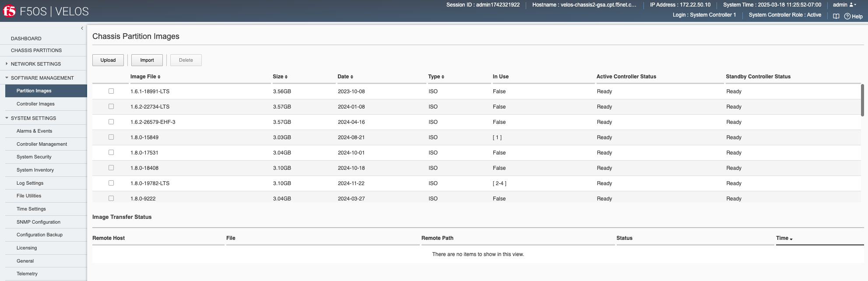Collapse the Software Management section arrow
Image resolution: width=868 pixels, height=281 pixels.
click(7, 78)
